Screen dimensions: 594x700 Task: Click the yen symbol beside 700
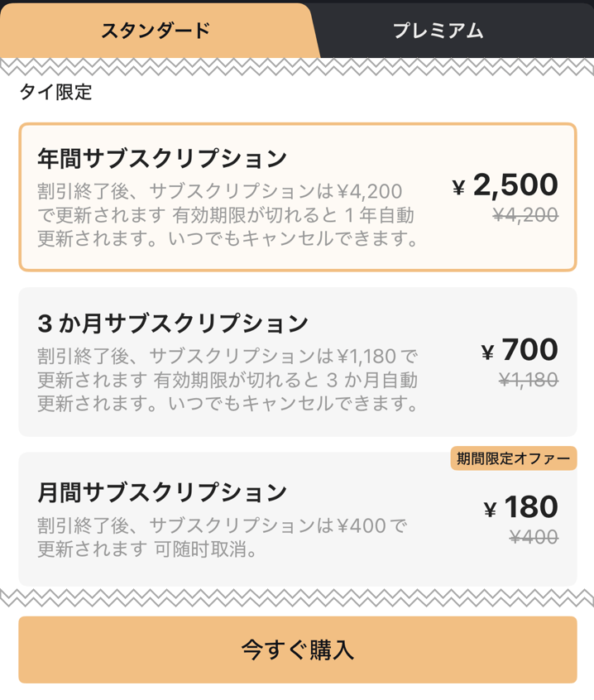(487, 353)
